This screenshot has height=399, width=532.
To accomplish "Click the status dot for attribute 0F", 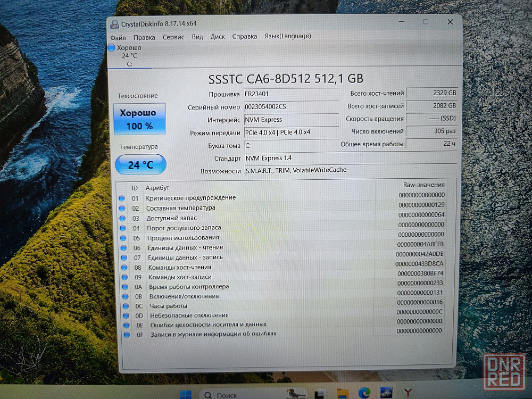I will [x=127, y=335].
